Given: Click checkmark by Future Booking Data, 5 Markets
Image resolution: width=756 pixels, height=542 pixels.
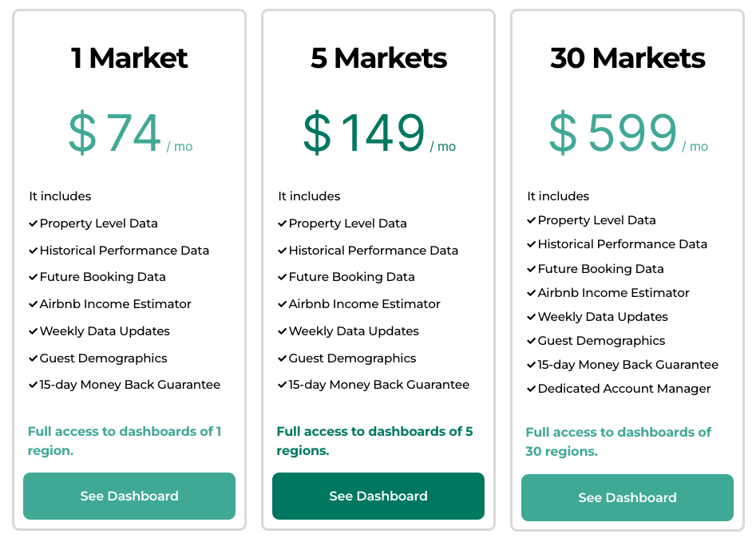Looking at the screenshot, I should (283, 277).
